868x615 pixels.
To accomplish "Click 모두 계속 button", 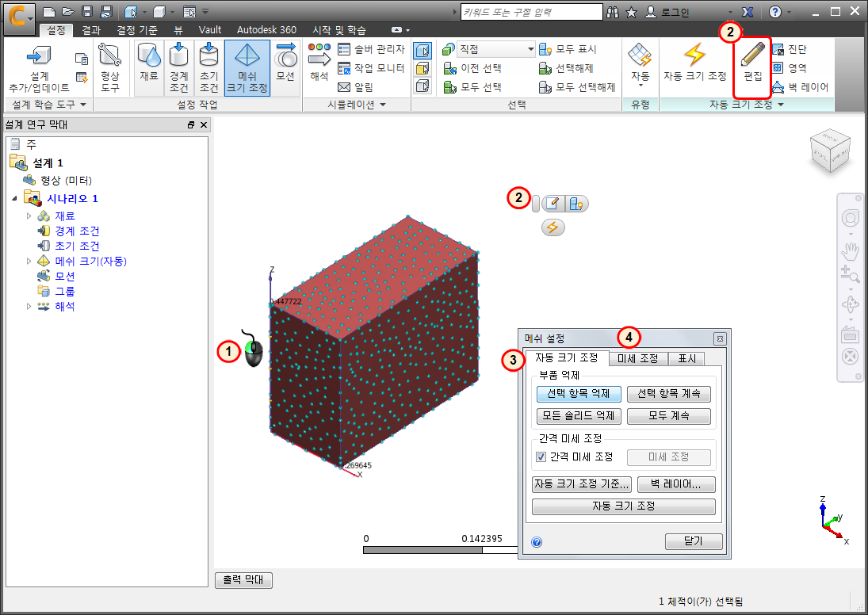I will [669, 416].
